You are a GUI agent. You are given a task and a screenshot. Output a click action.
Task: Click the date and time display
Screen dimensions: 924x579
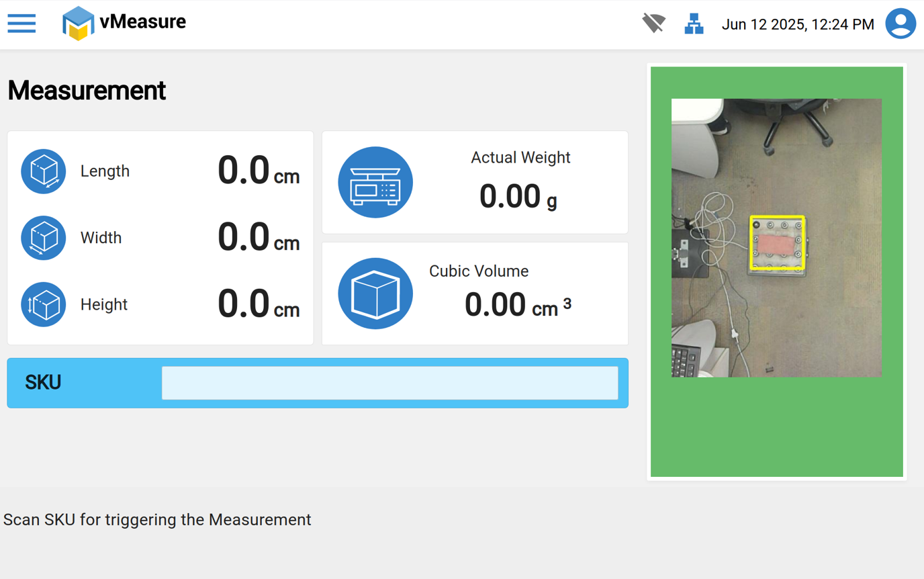pos(798,25)
